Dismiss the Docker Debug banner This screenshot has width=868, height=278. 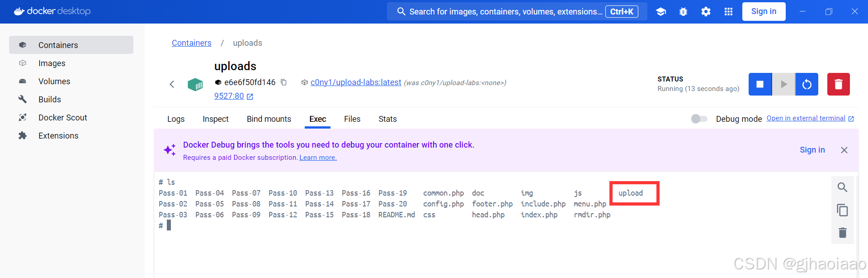(844, 150)
